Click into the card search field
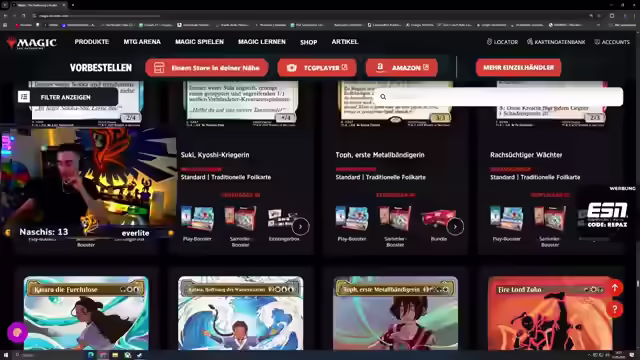 [x=499, y=97]
